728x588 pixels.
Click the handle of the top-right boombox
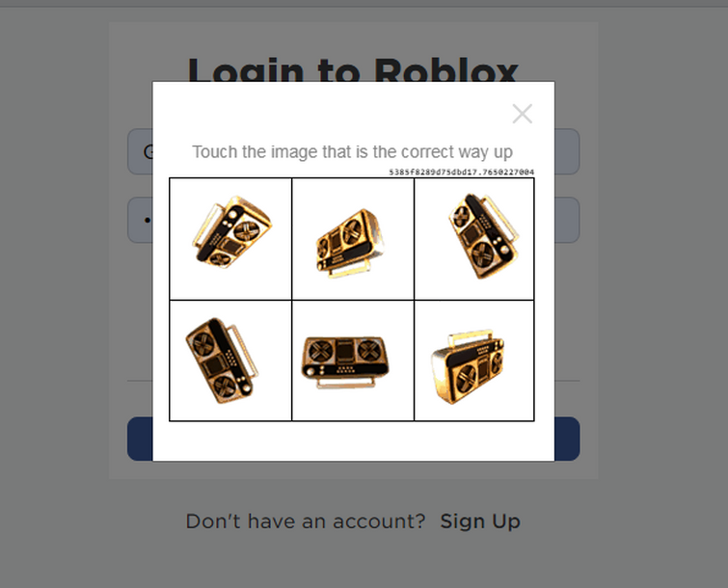502,217
